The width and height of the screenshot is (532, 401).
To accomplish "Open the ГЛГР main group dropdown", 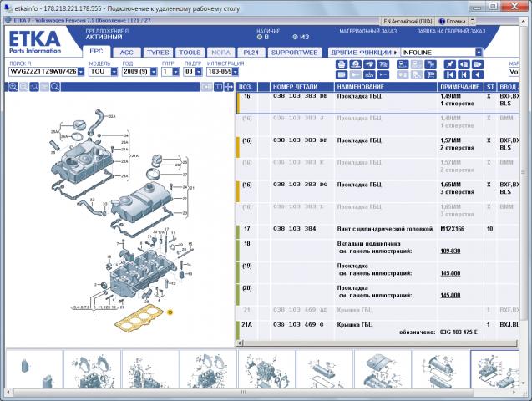I will [175, 72].
